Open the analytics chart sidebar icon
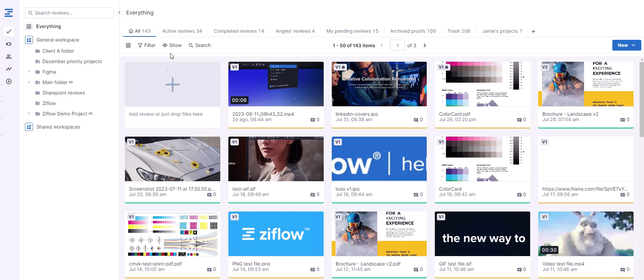Screen dimensions: 644x280 pyautogui.click(x=9, y=69)
